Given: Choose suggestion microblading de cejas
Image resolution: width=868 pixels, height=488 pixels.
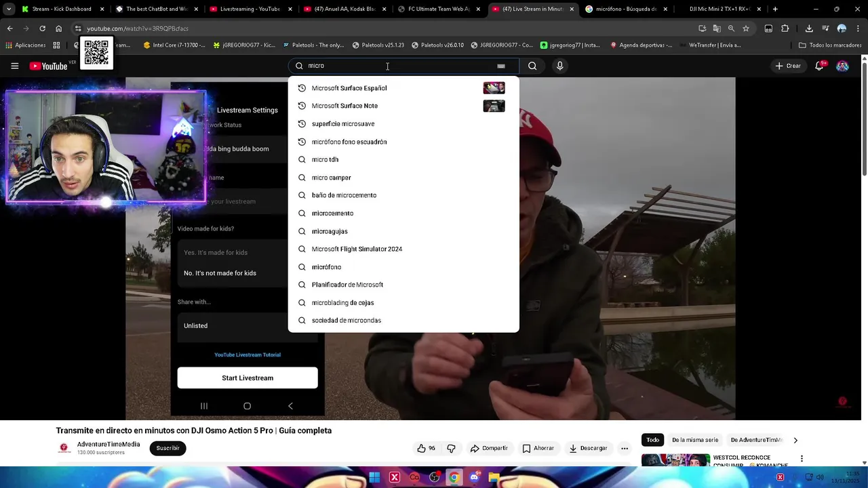Looking at the screenshot, I should pyautogui.click(x=403, y=303).
